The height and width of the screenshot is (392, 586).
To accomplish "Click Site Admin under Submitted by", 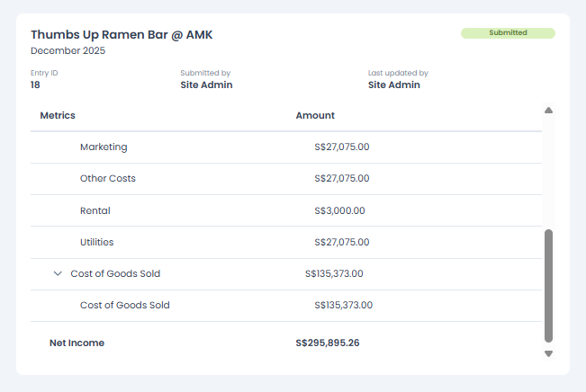I will (206, 85).
